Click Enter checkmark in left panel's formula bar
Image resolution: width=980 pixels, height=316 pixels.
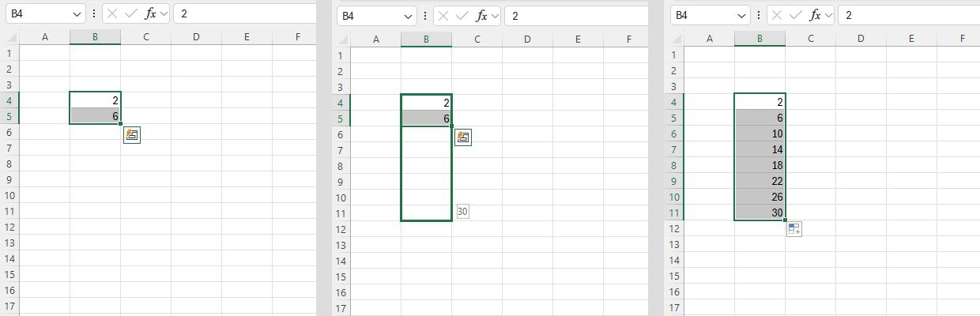pyautogui.click(x=130, y=14)
